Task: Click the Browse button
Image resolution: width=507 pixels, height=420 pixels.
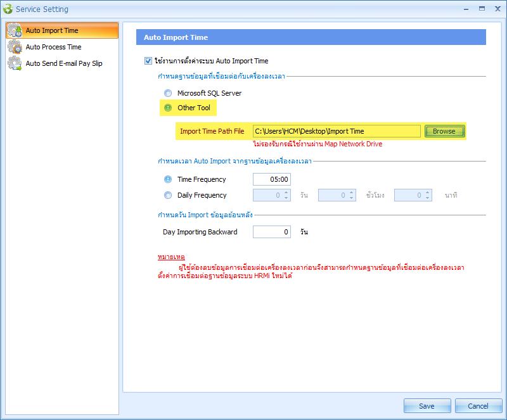Action: [445, 131]
